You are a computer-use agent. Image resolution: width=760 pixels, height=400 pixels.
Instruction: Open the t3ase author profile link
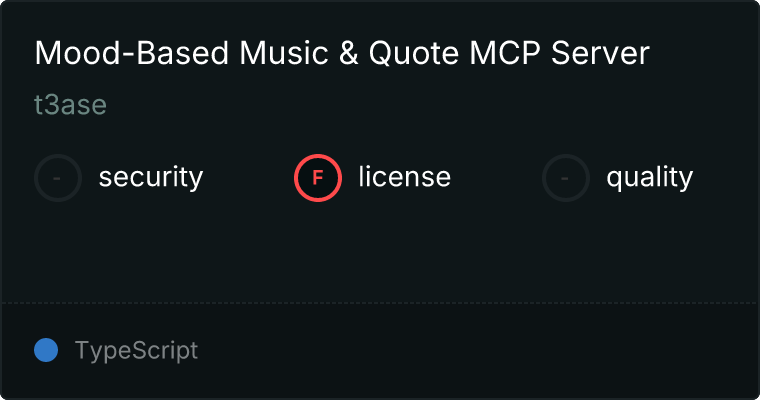pyautogui.click(x=70, y=105)
